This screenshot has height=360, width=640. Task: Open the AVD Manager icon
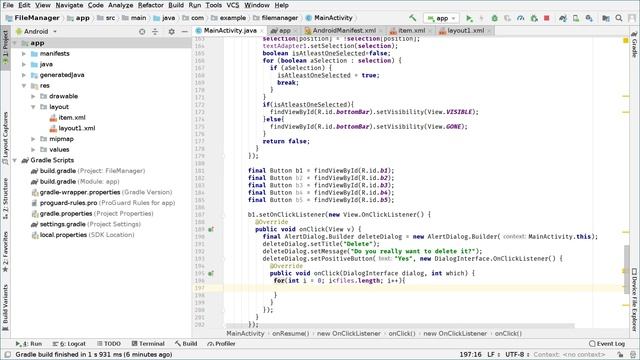pos(576,18)
